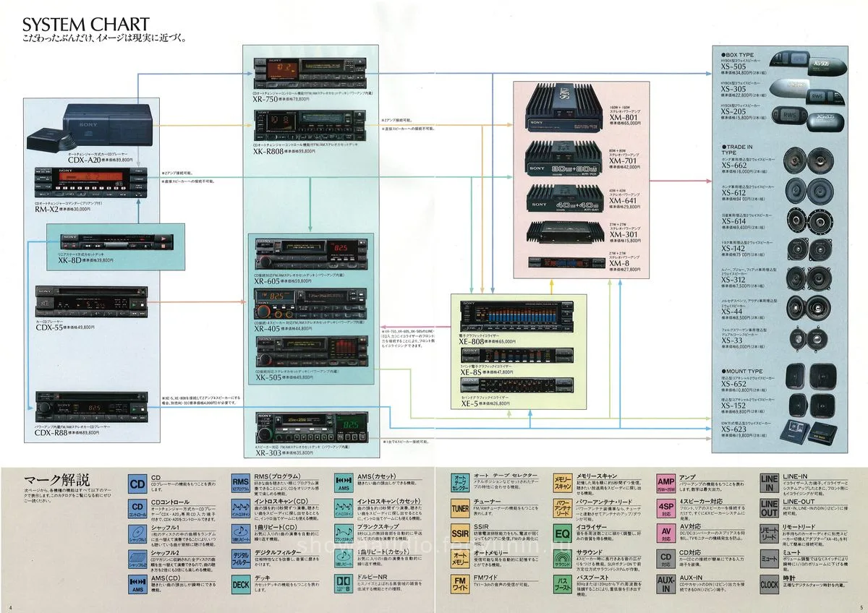868x613 pixels.
Task: Select the シャッフル1 disc mark icon
Action: pyautogui.click(x=137, y=535)
